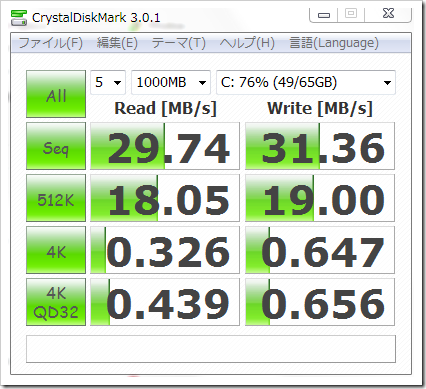Open the ファイル(F) menu

click(50, 43)
